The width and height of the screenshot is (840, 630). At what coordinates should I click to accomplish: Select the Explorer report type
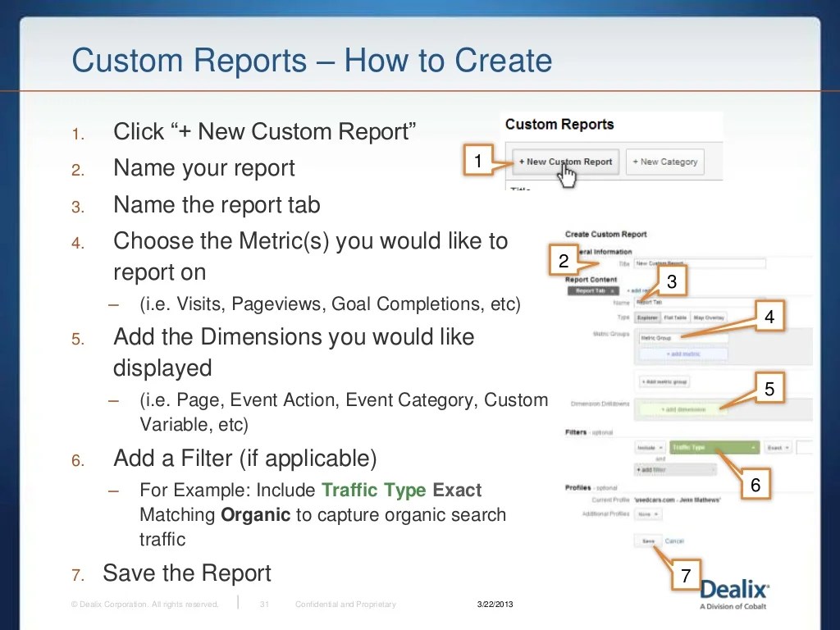pyautogui.click(x=647, y=316)
